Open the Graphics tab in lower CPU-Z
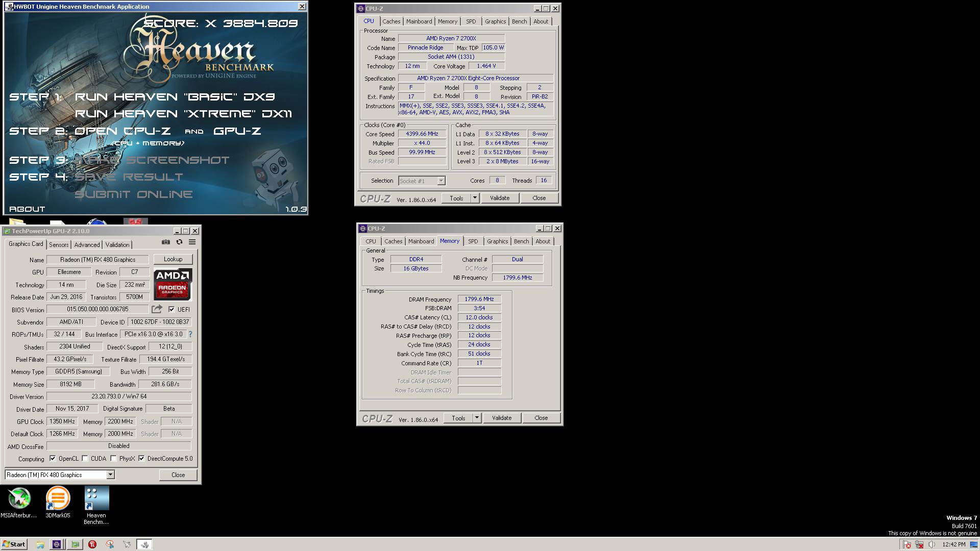The width and height of the screenshot is (980, 551). [x=498, y=241]
